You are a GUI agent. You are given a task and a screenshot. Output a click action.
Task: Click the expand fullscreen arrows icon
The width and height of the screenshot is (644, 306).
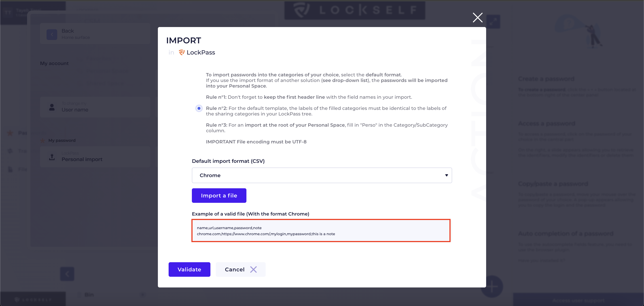pyautogui.click(x=493, y=22)
